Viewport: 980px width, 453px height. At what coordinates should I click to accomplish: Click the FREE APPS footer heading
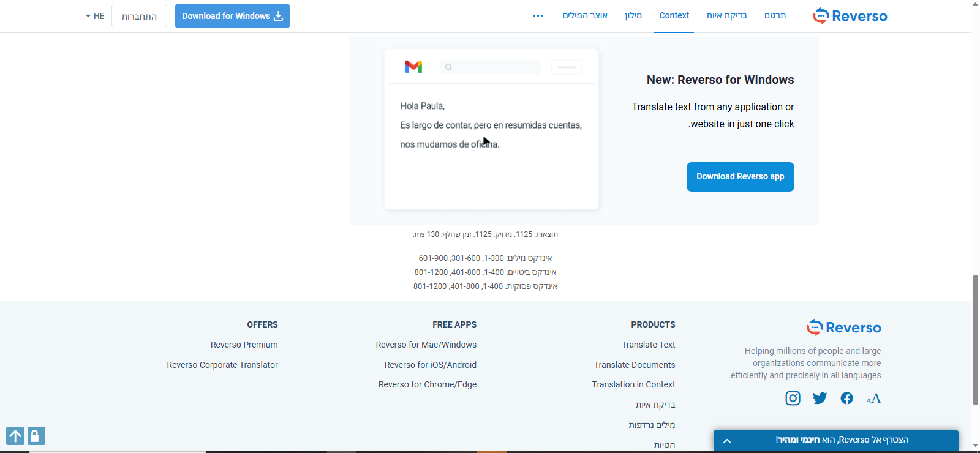tap(454, 324)
